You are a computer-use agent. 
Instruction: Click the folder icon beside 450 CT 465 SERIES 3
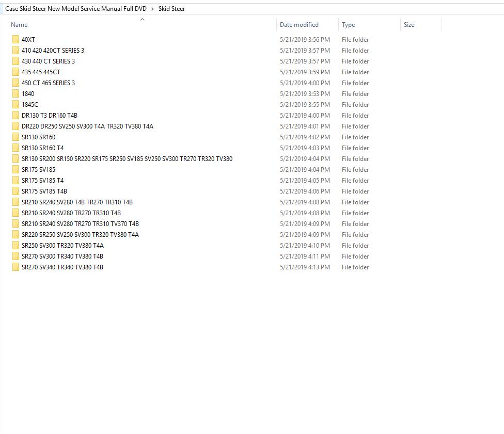pos(15,83)
